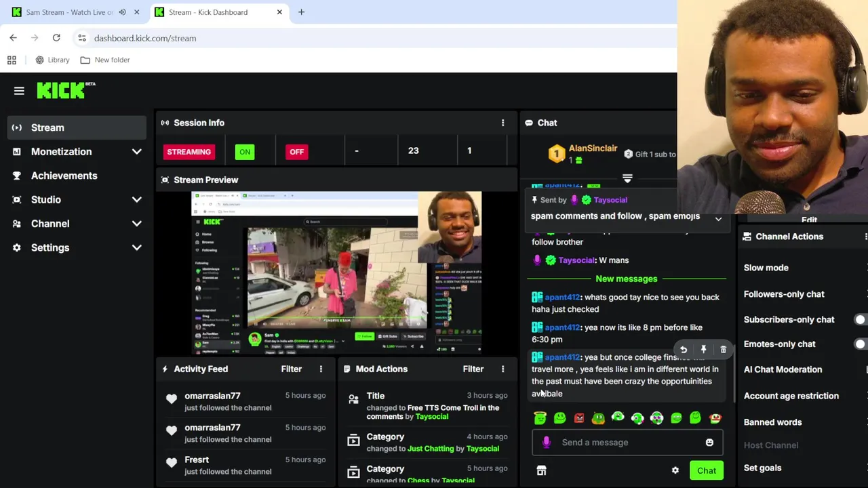This screenshot has width=868, height=488.
Task: Click the address bar dashboard.kick.com/stream
Action: coord(145,38)
